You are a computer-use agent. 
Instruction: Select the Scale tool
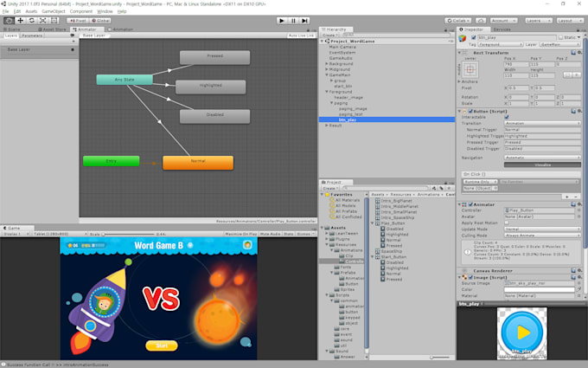pyautogui.click(x=44, y=20)
